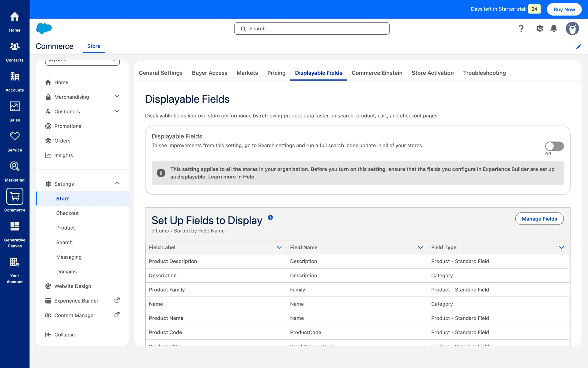Click the Manage Fields button
This screenshot has width=588, height=368.
(x=539, y=219)
